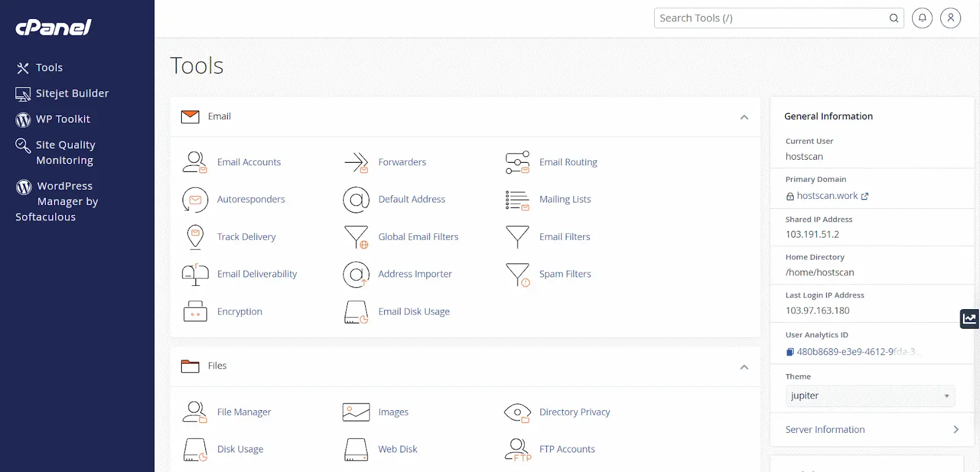Open the Theme dropdown showing jupiter
The height and width of the screenshot is (472, 980).
(x=870, y=396)
